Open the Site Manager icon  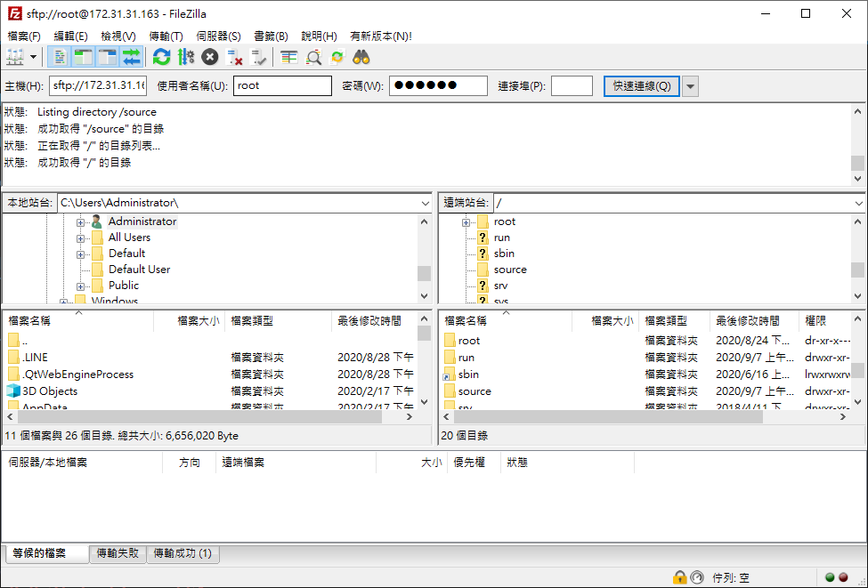click(x=15, y=57)
